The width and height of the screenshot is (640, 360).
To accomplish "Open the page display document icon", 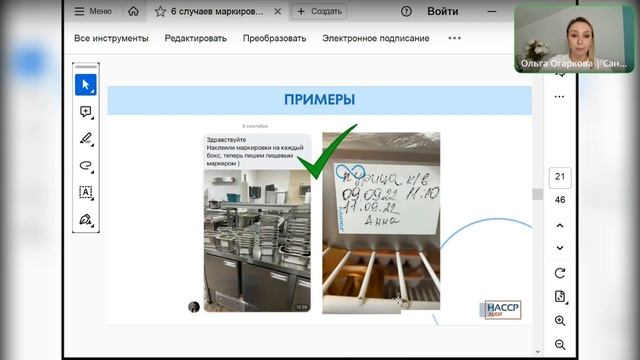I will [560, 297].
